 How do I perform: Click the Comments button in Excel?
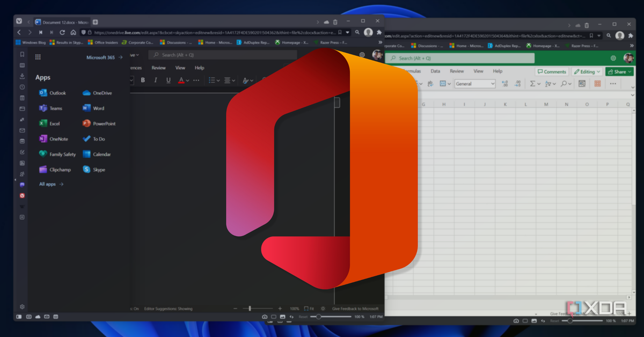click(x=552, y=71)
